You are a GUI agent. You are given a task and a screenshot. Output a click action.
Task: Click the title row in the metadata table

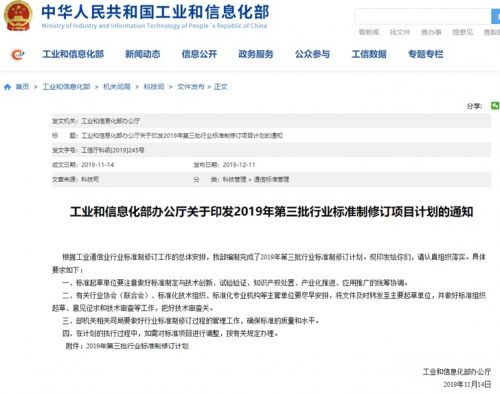271,136
